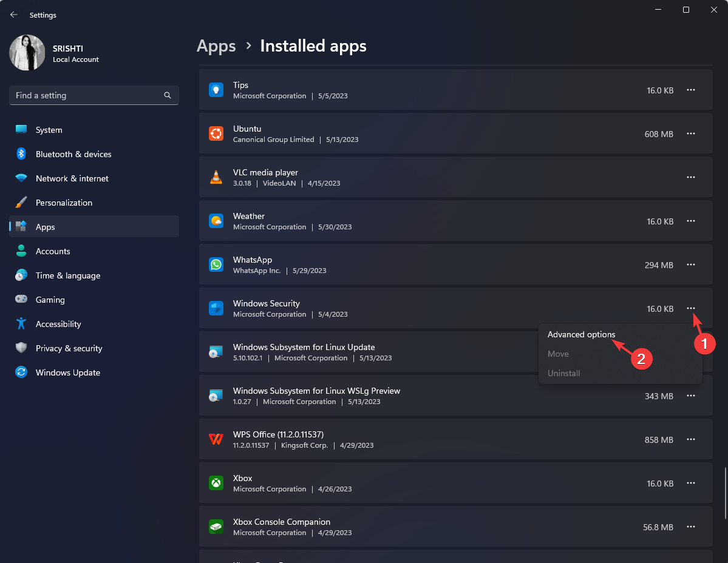Viewport: 728px width, 563px height.
Task: Select Apps in the sidebar
Action: tap(94, 227)
